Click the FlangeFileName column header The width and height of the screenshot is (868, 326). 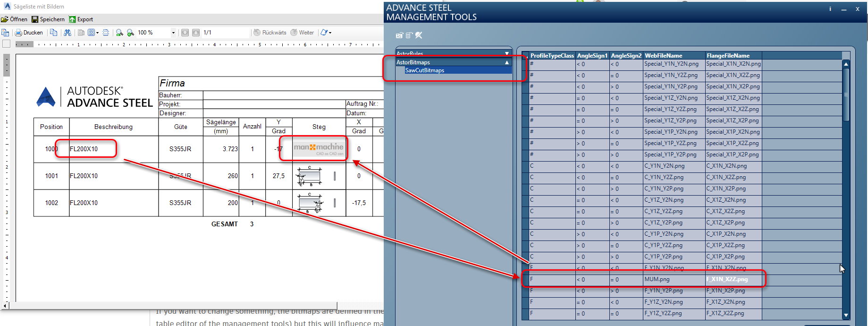click(733, 56)
